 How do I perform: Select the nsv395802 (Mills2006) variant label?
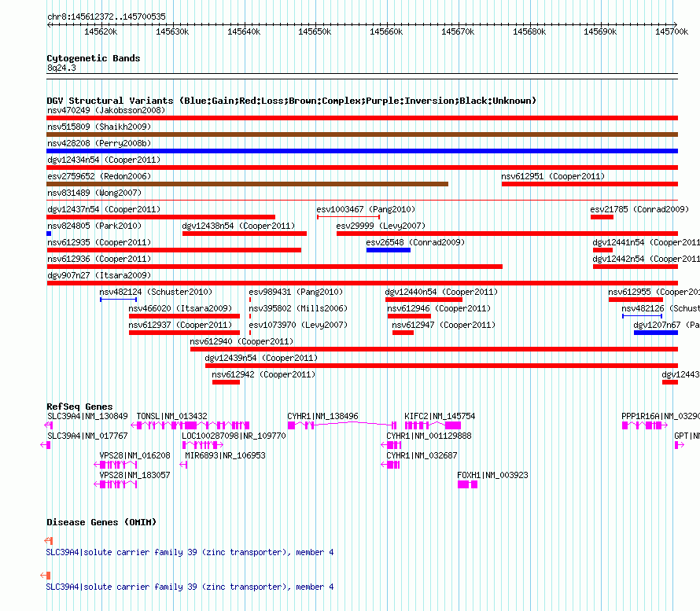click(x=298, y=308)
